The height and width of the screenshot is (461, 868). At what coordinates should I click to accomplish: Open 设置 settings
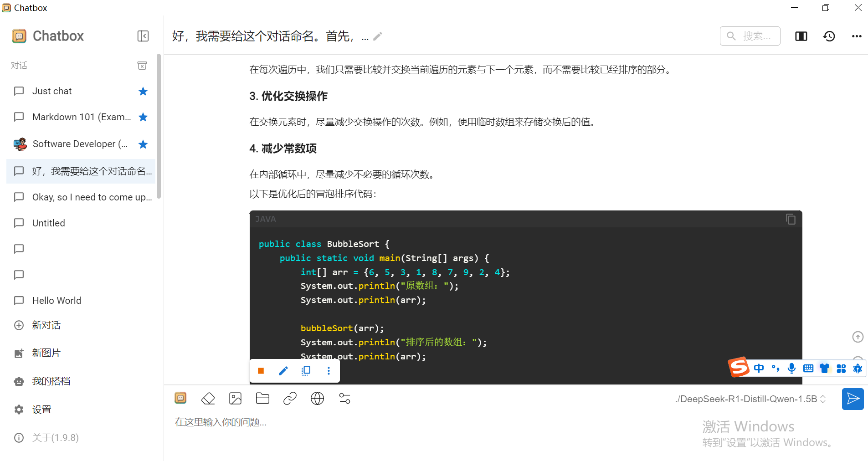(x=41, y=410)
